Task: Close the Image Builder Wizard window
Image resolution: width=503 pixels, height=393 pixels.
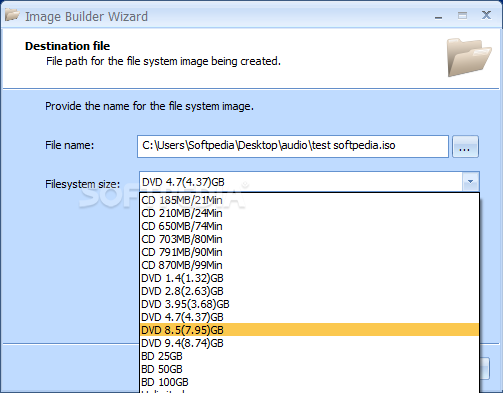Action: pos(486,15)
